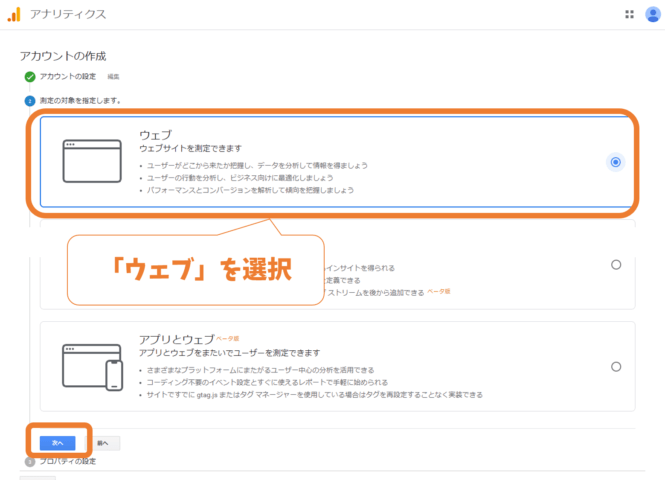Image resolution: width=665 pixels, height=480 pixels.
Task: Click the text インサイトを得られる
Action: point(360,268)
